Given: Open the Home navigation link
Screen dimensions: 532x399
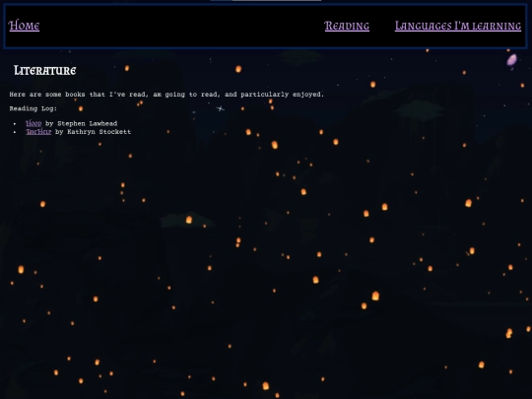Looking at the screenshot, I should click(x=24, y=26).
